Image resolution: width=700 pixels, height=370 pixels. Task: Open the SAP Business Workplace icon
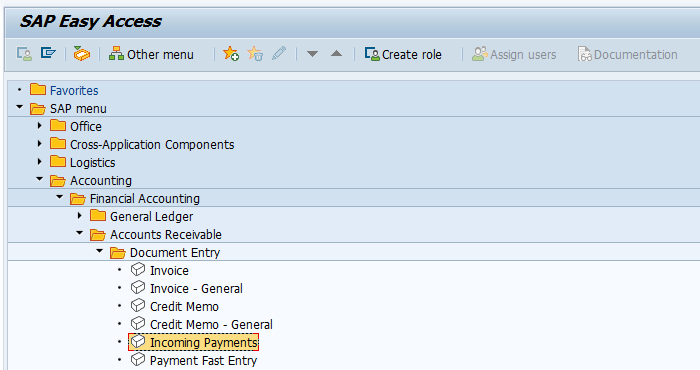coord(82,54)
